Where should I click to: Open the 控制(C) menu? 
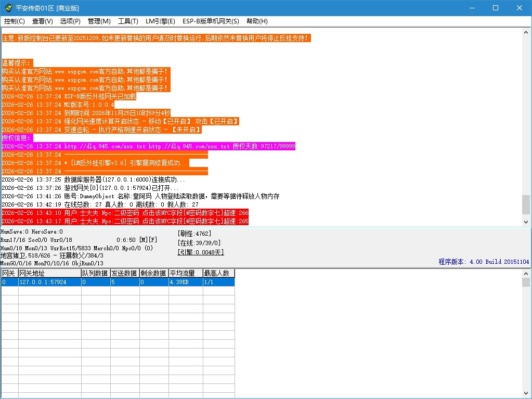coord(15,21)
